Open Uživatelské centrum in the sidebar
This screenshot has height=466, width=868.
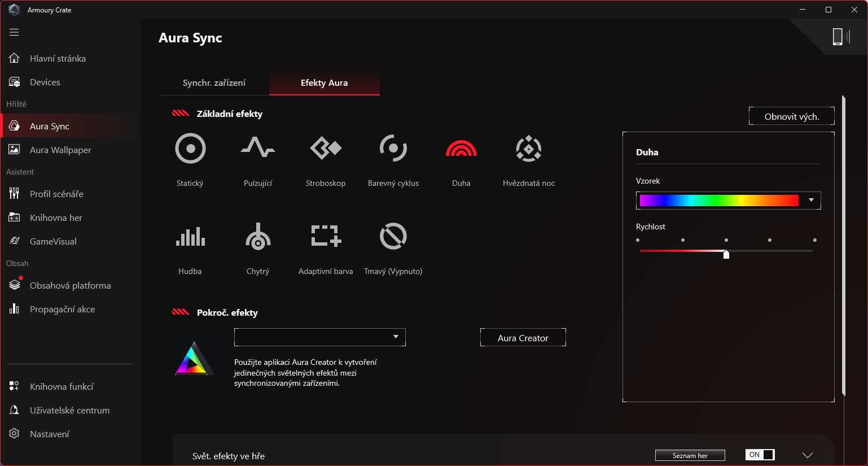pyautogui.click(x=70, y=410)
